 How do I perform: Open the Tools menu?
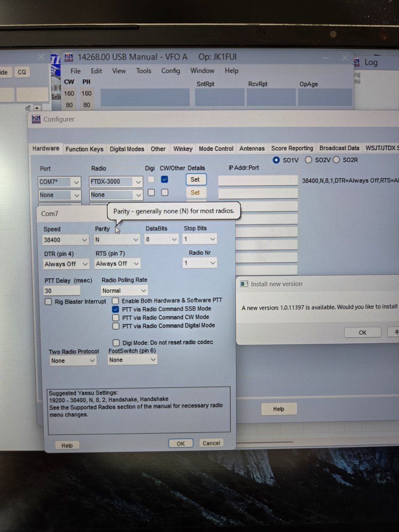[x=144, y=71]
